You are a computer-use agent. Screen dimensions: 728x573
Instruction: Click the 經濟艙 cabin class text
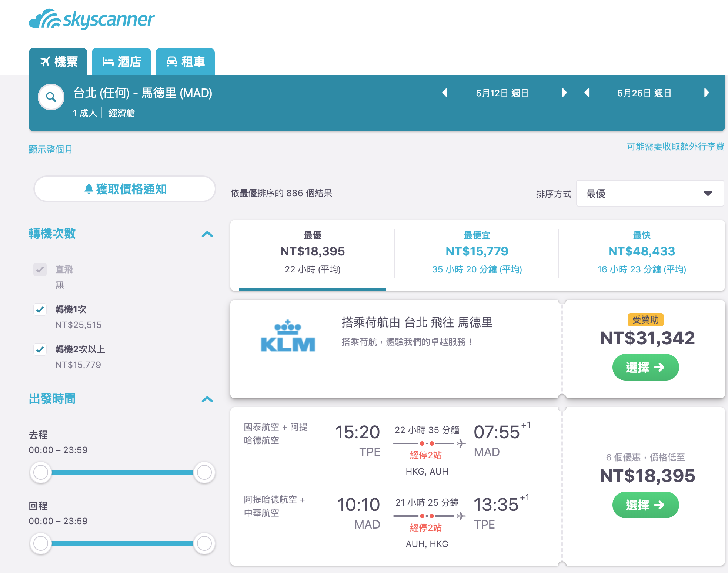click(x=121, y=113)
